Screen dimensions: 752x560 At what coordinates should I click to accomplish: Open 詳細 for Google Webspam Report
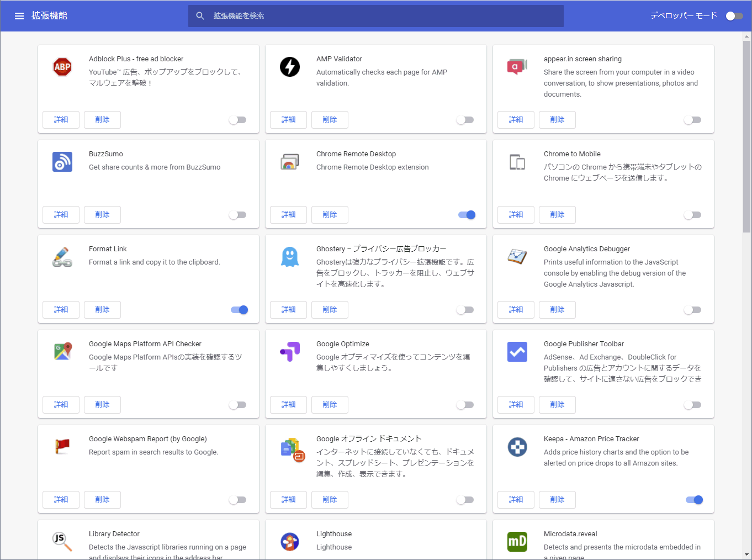(x=61, y=500)
